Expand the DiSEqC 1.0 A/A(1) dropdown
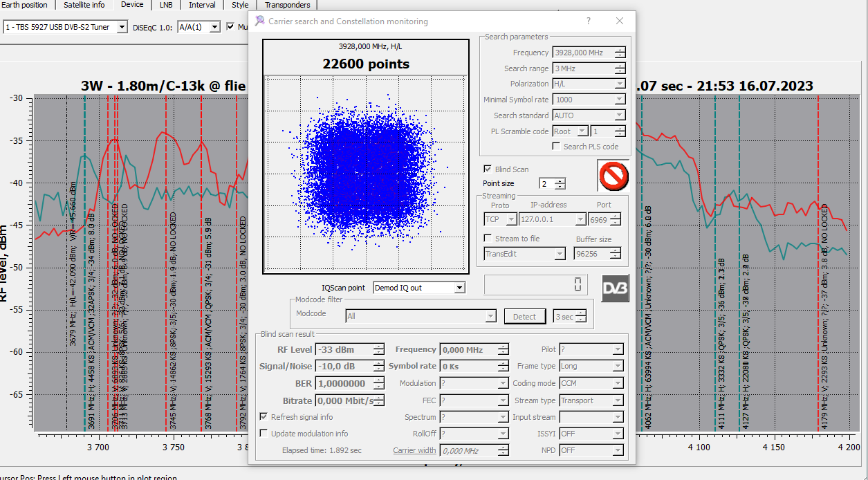 pyautogui.click(x=214, y=27)
